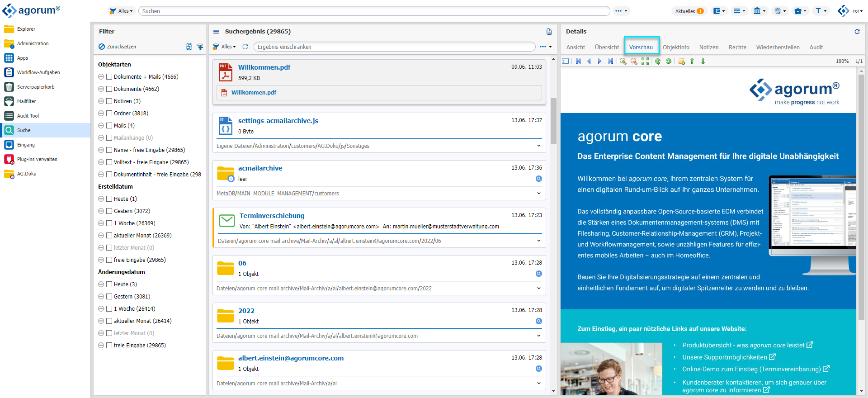868x398 pixels.
Task: Open the Audit tab
Action: 816,47
